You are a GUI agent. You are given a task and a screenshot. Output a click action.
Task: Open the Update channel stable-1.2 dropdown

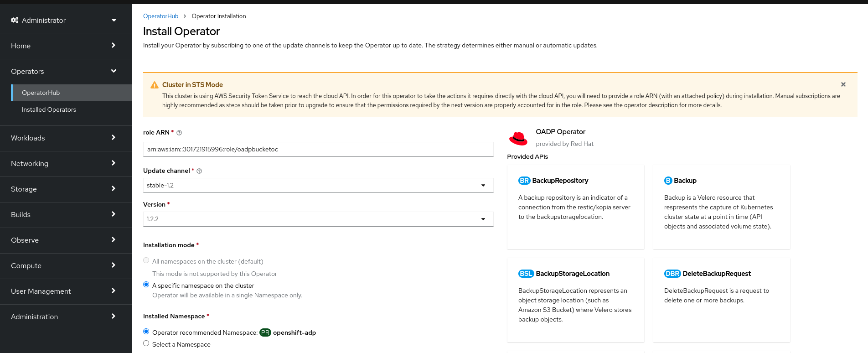[318, 185]
